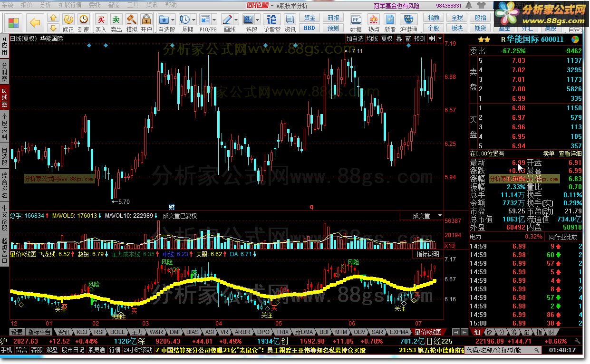Open dropdown arrow next to 画线
Viewport: 590px width, 364px height.
click(x=236, y=20)
